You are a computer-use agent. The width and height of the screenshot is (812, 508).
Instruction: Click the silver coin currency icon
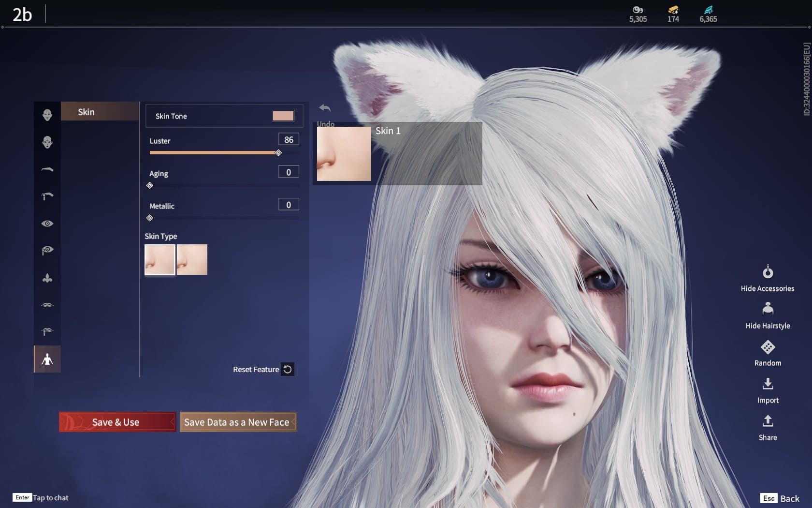pyautogui.click(x=638, y=10)
